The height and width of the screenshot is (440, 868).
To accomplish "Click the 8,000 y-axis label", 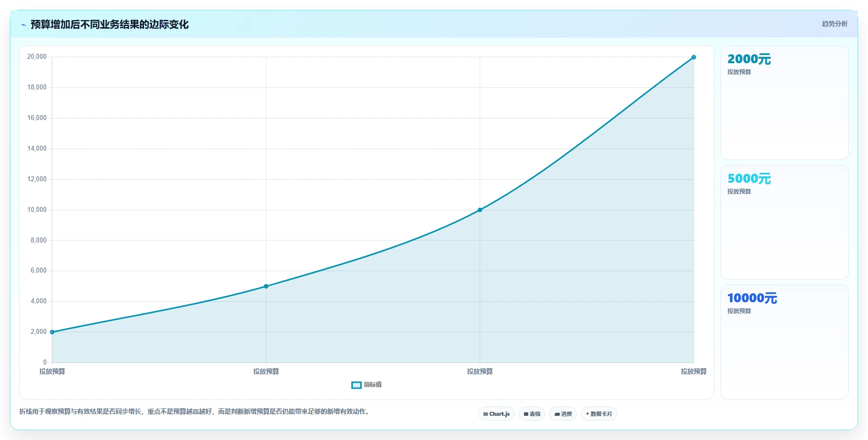I will (38, 240).
